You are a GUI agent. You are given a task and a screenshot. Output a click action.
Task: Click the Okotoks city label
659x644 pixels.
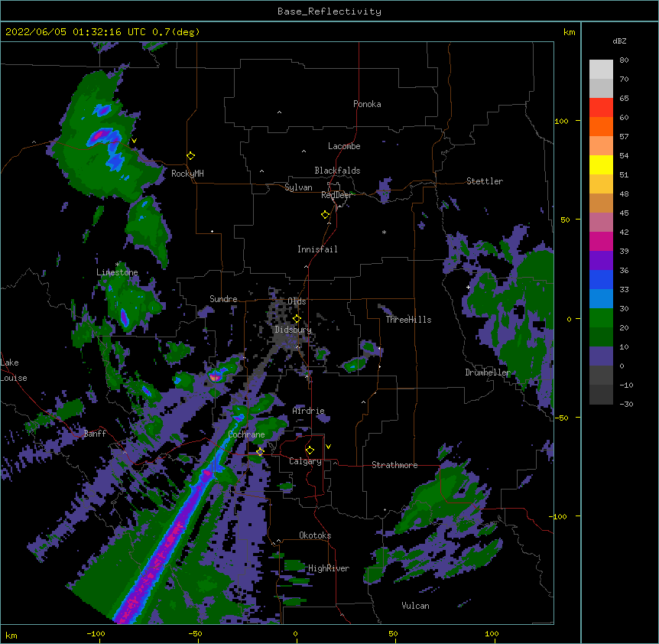(315, 535)
